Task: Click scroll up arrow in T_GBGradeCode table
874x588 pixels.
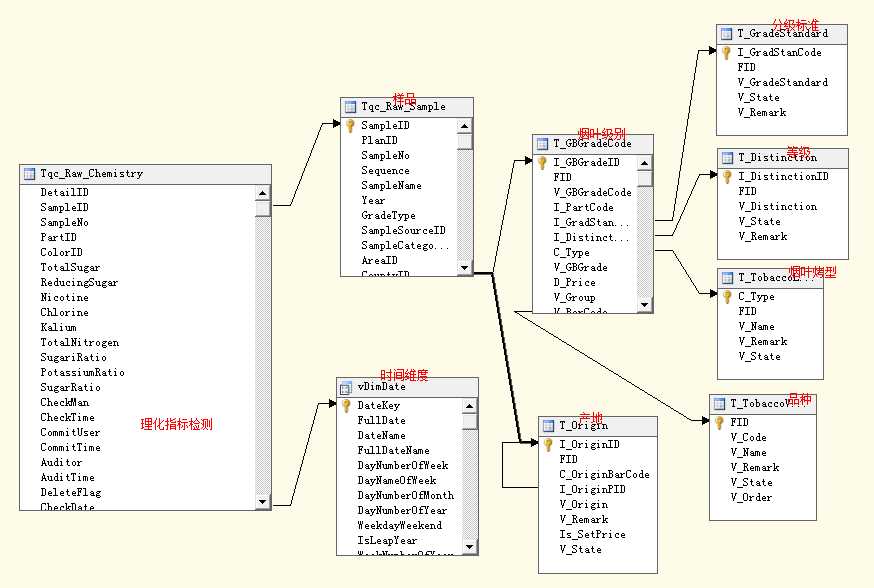Action: coord(644,163)
